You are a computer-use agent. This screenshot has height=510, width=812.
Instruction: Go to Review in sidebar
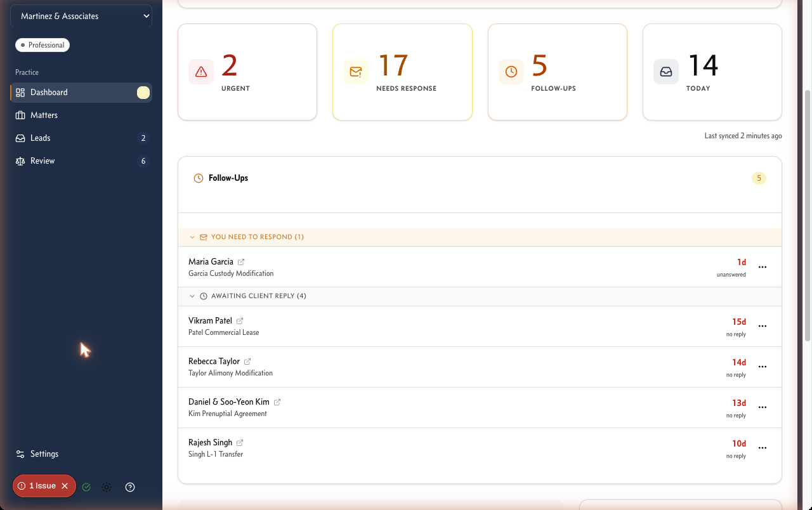(x=81, y=161)
